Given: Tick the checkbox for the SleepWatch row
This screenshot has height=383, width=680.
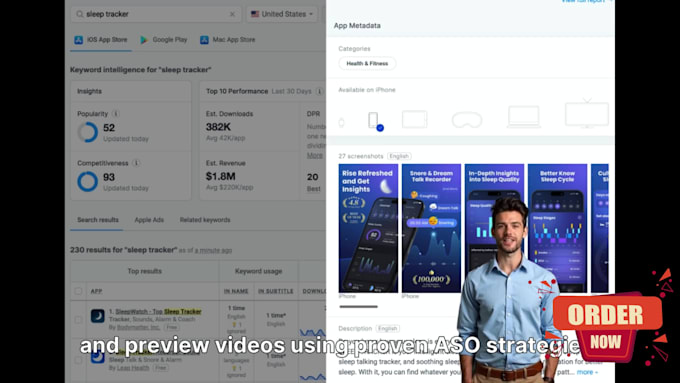Looking at the screenshot, I should (78, 320).
